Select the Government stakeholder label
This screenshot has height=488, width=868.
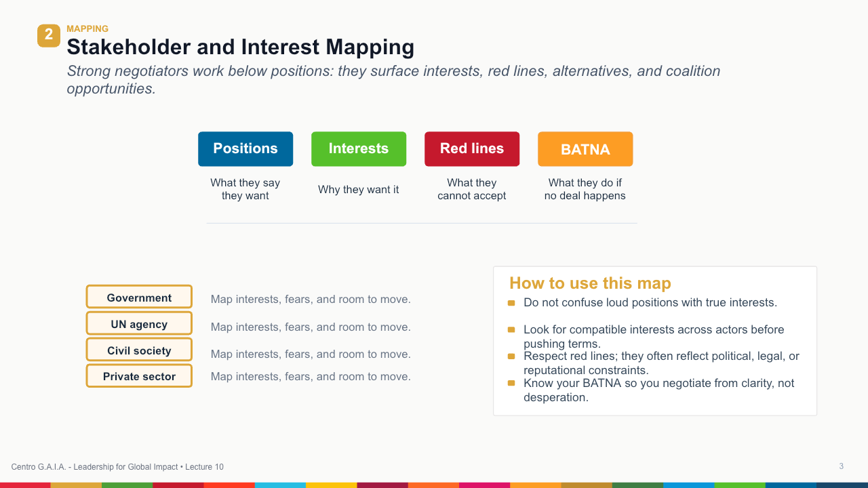click(139, 298)
